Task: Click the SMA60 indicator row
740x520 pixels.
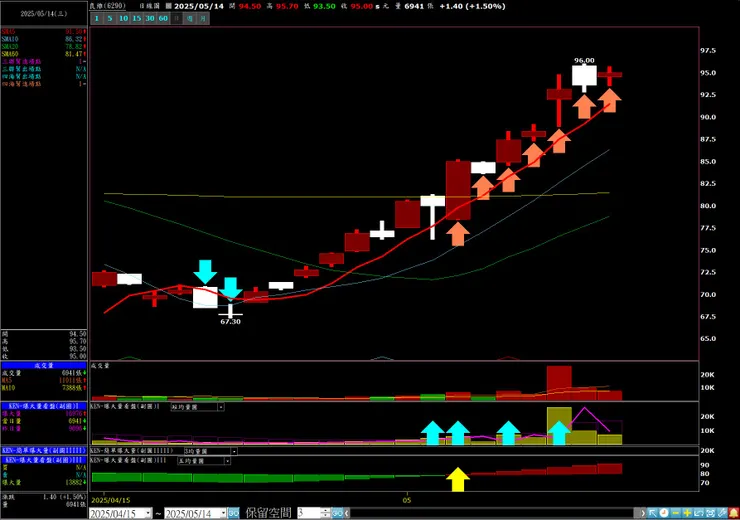Action: [44, 54]
